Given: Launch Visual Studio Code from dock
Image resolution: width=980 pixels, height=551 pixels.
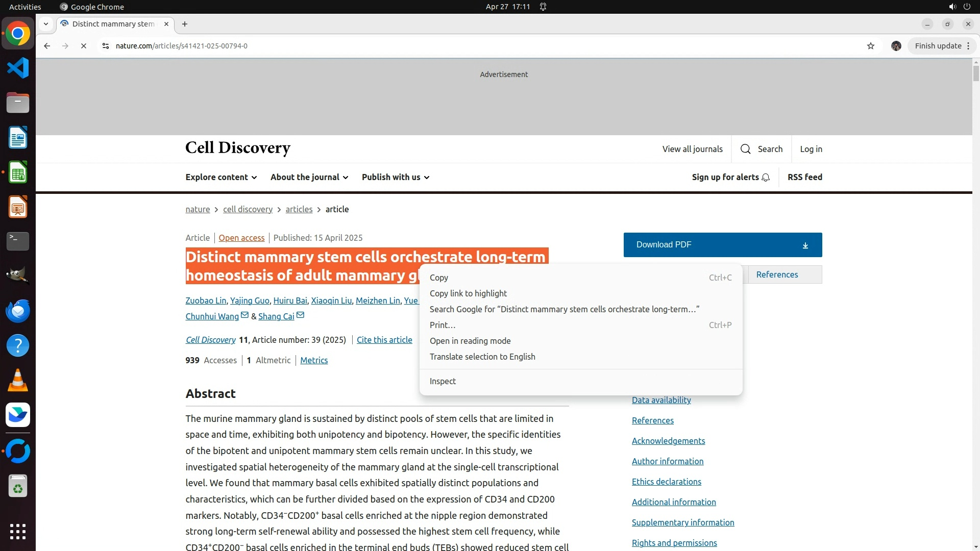Looking at the screenshot, I should pos(18,68).
